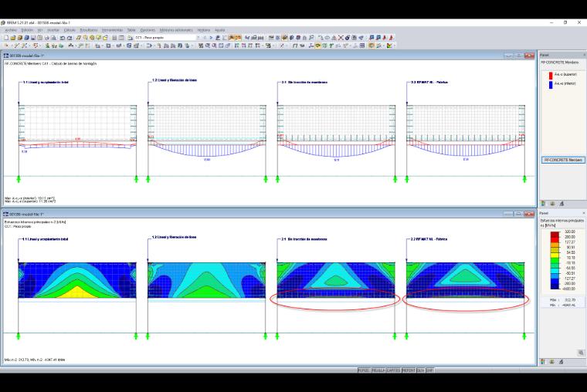Click the Save diskette toolbar icon
Image resolution: width=587 pixels, height=392 pixels.
[x=33, y=38]
